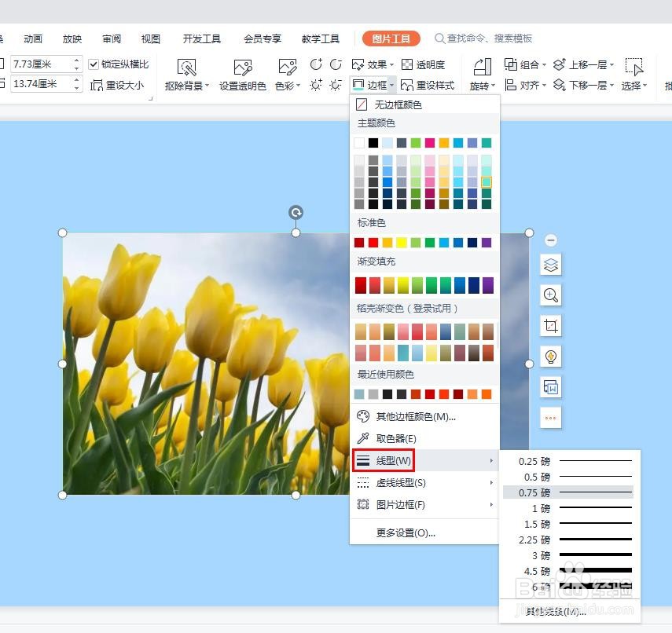Switch to Developer Tools (开发工具) tab
This screenshot has height=633, width=672.
202,39
